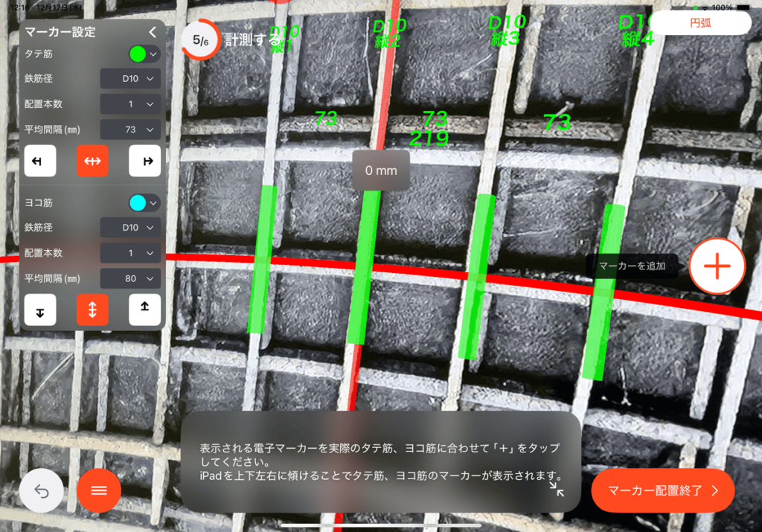Change the green タテ筋 marker color
The height and width of the screenshot is (532, 762).
pyautogui.click(x=144, y=54)
